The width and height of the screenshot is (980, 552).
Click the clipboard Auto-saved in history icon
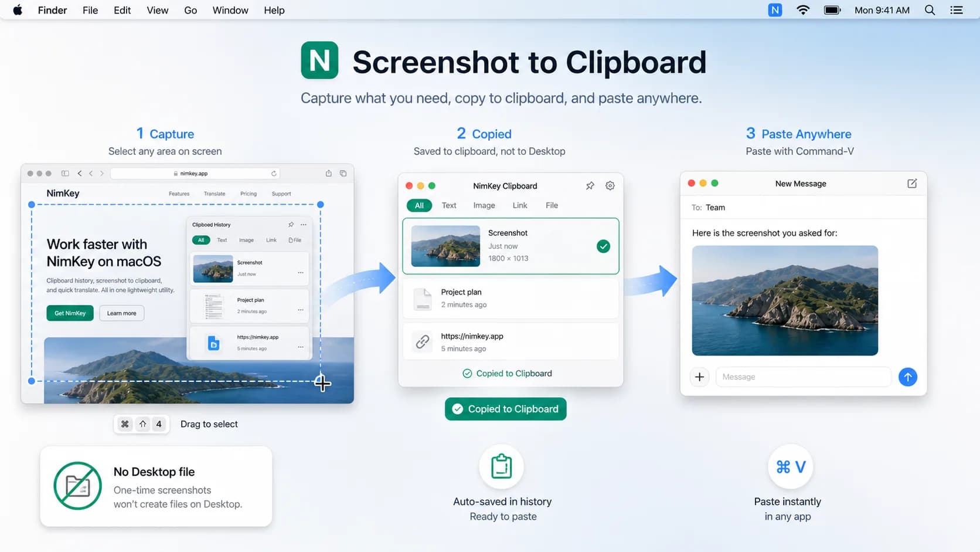(x=501, y=466)
